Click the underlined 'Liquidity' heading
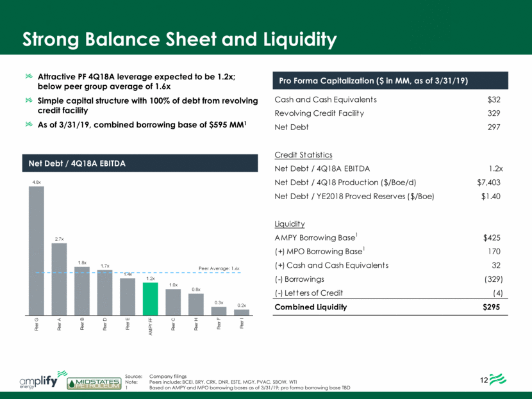This screenshot has width=532, height=399. coord(289,224)
